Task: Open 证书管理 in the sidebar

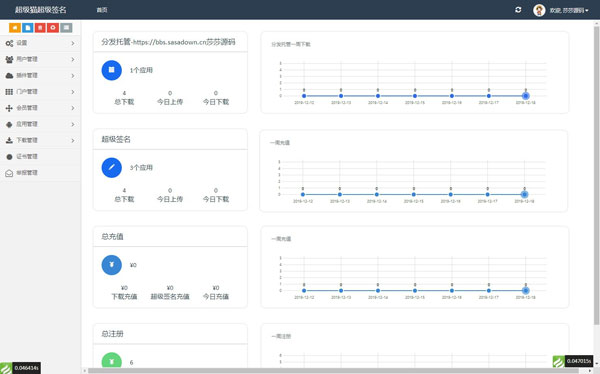Action: 40,157
